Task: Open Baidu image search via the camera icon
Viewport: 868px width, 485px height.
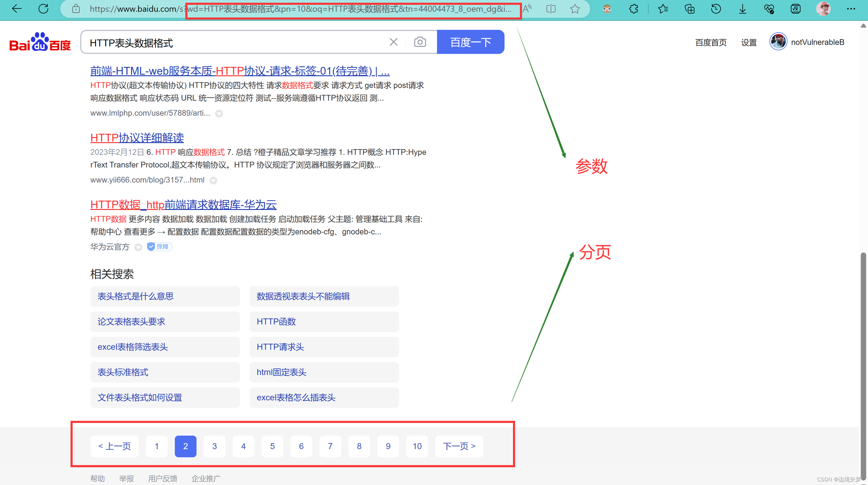Action: 420,42
